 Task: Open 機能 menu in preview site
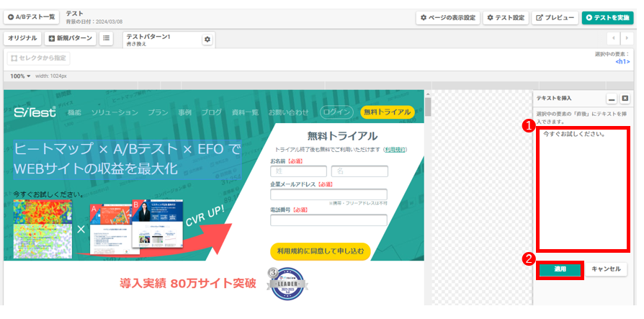pos(74,112)
